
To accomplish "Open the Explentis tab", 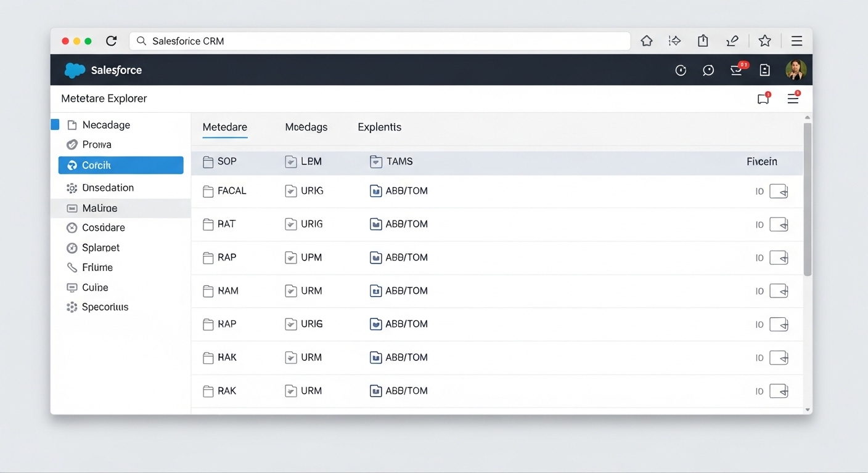I will [x=379, y=127].
